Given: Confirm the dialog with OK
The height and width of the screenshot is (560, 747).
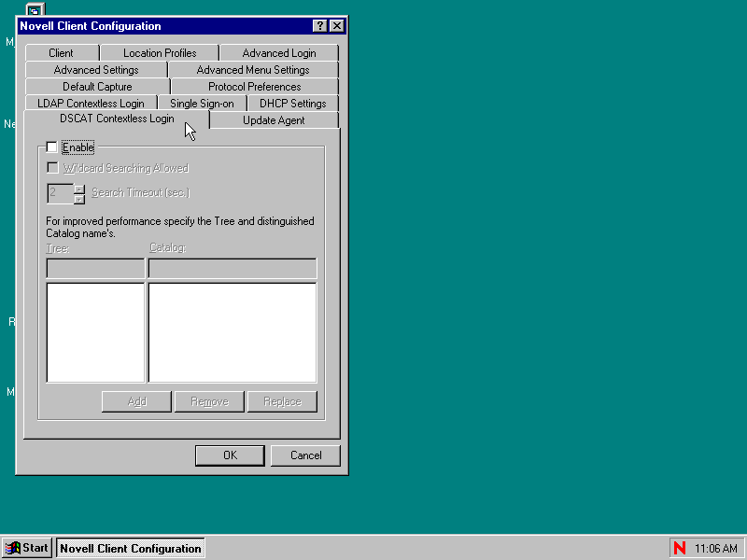Looking at the screenshot, I should coord(230,455).
